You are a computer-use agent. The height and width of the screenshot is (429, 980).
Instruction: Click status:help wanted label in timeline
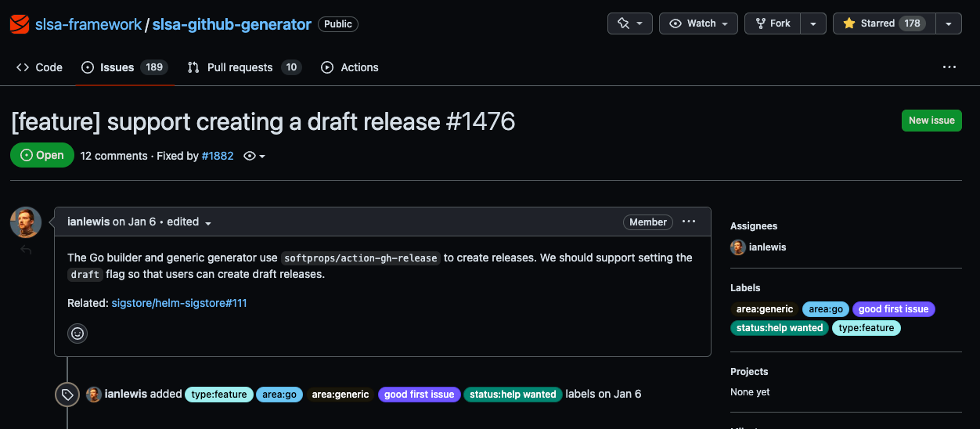pos(513,395)
